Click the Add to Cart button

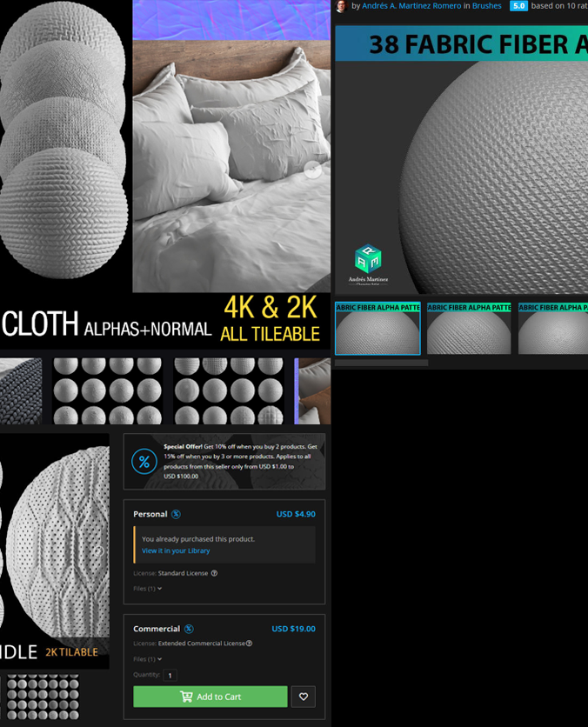210,697
